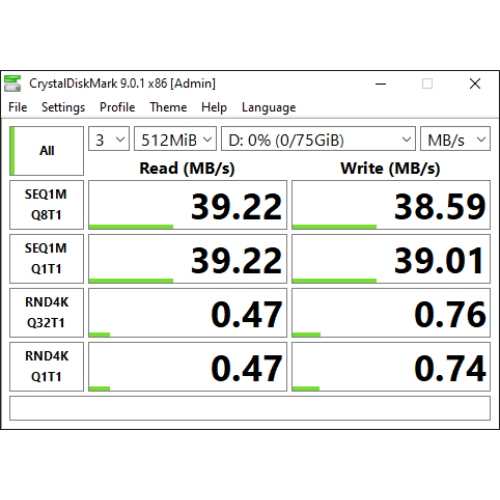Open the test size dropdown showing 512MiB
This screenshot has height=500, width=500.
click(x=175, y=139)
